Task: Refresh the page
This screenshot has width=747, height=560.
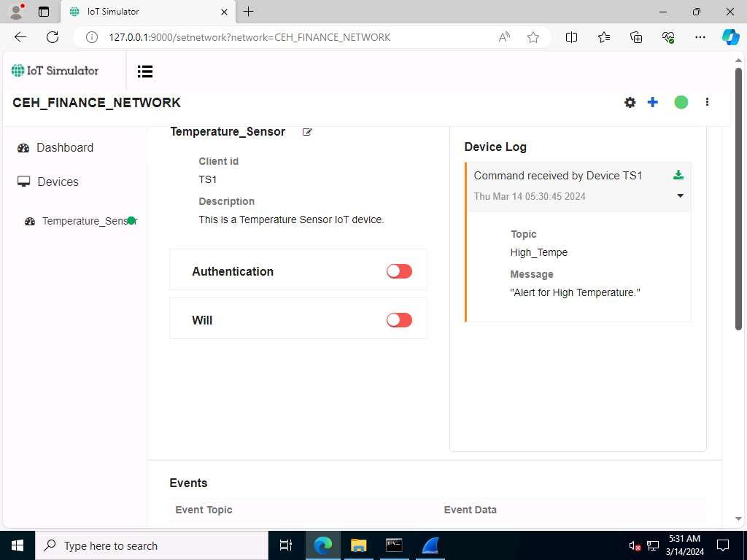Action: [53, 37]
